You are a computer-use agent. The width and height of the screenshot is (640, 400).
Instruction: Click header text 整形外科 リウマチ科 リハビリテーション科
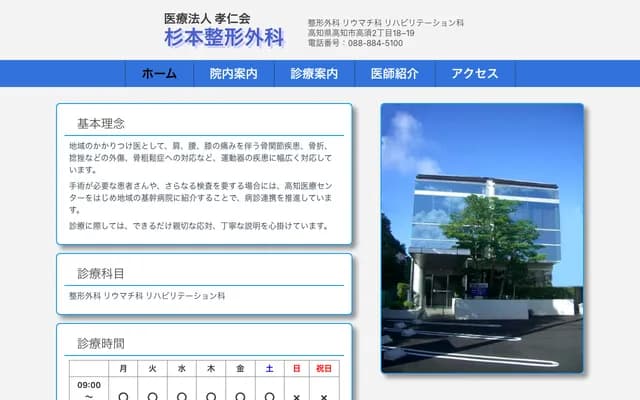coord(386,23)
